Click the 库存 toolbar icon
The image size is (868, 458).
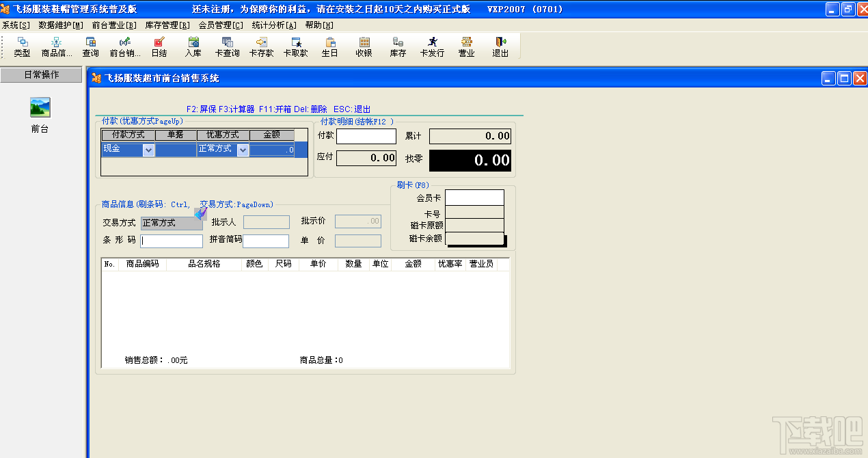[398, 46]
